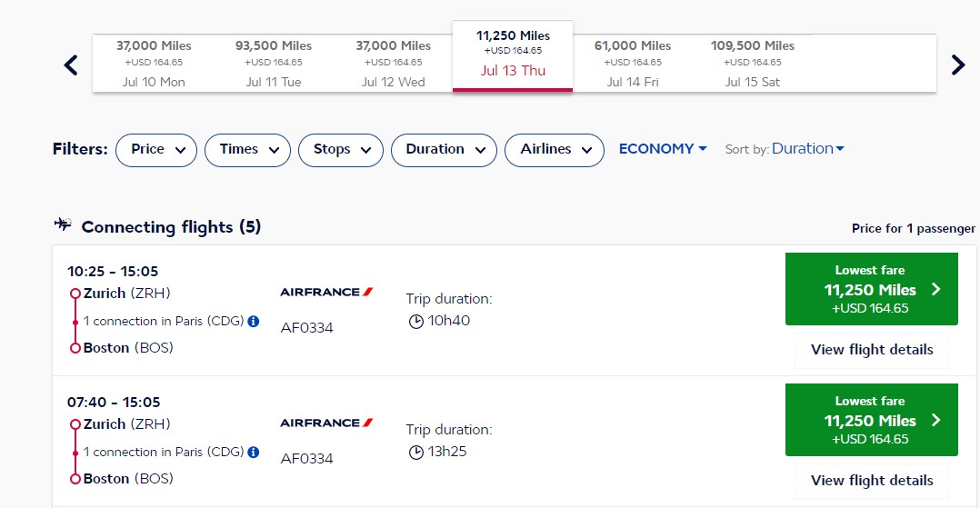The width and height of the screenshot is (980, 508).
Task: Change Sort by Duration option
Action: click(807, 149)
